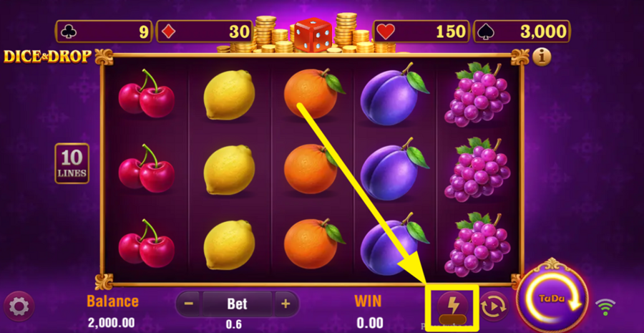
Task: Select the clubs jackpot value 9
Action: coord(104,32)
